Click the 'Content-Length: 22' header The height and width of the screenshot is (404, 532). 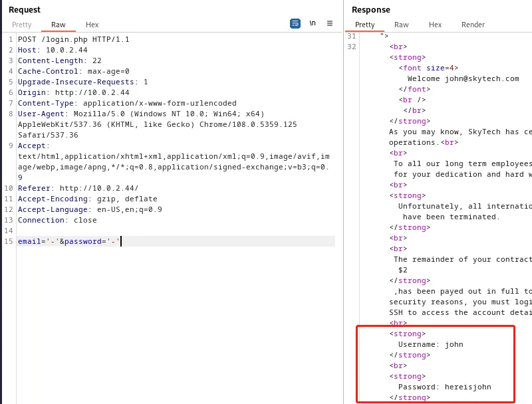(60, 60)
